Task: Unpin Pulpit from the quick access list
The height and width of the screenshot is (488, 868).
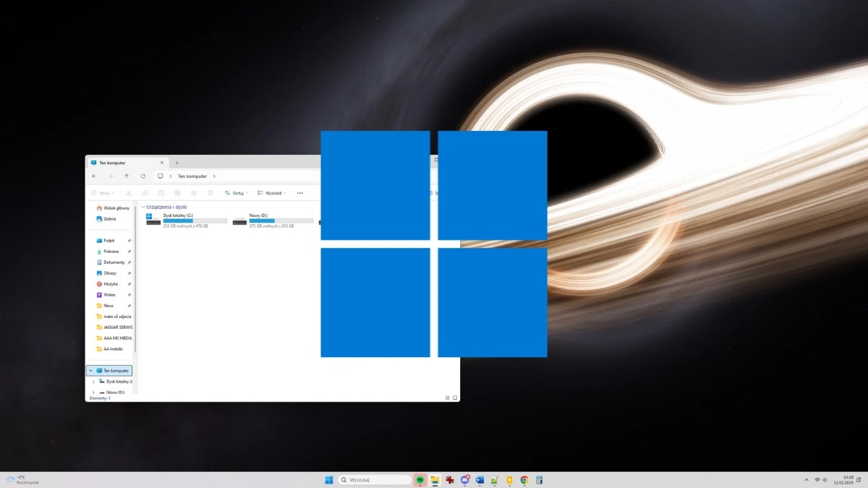Action: tap(129, 240)
